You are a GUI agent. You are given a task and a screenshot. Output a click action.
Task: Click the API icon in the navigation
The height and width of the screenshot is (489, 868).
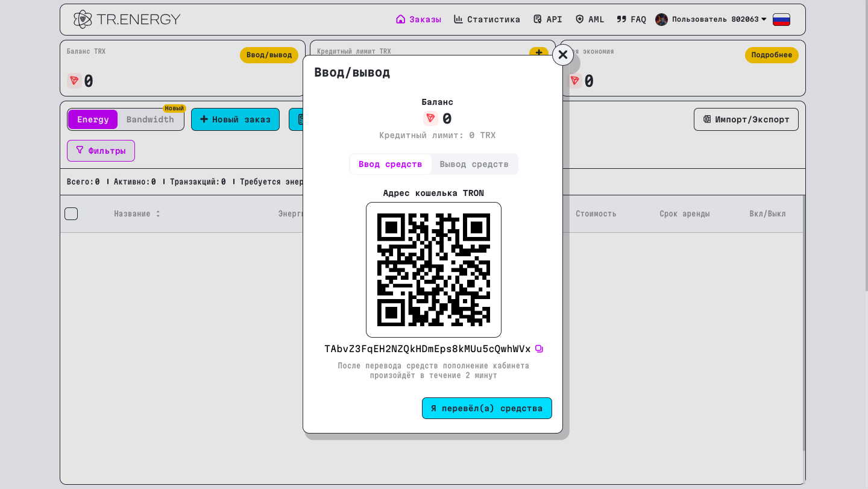click(x=537, y=19)
